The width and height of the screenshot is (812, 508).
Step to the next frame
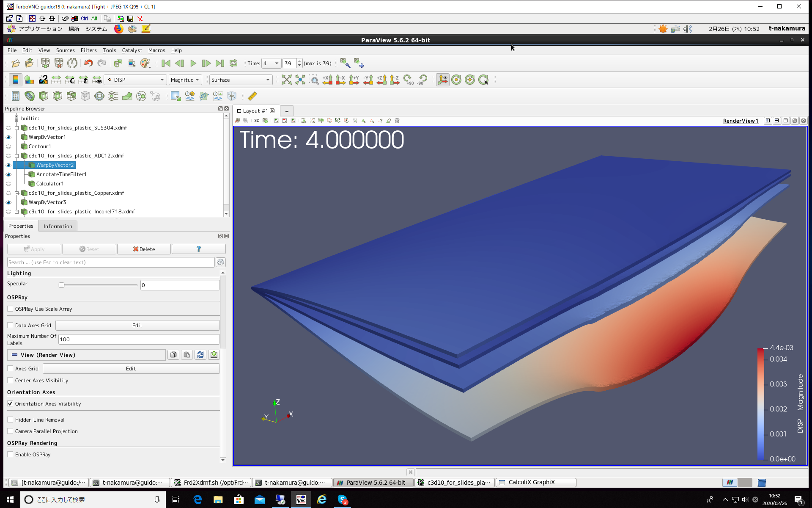tap(206, 63)
